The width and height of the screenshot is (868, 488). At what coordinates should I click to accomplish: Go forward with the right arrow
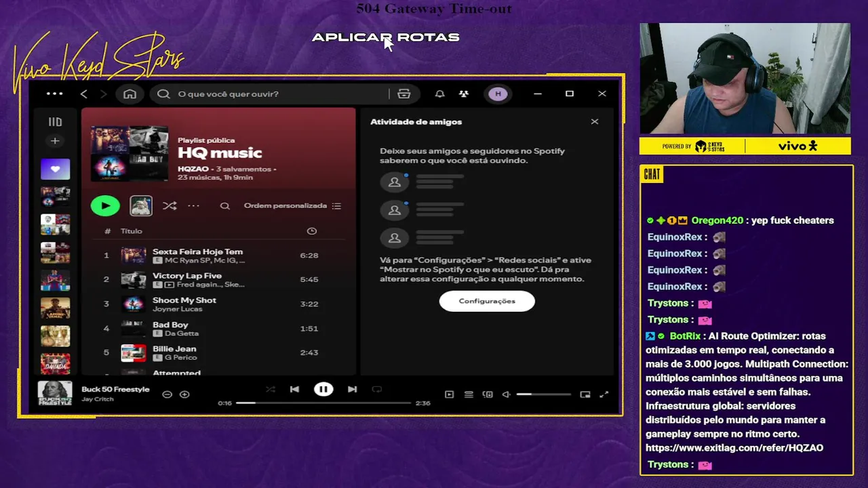tap(104, 94)
